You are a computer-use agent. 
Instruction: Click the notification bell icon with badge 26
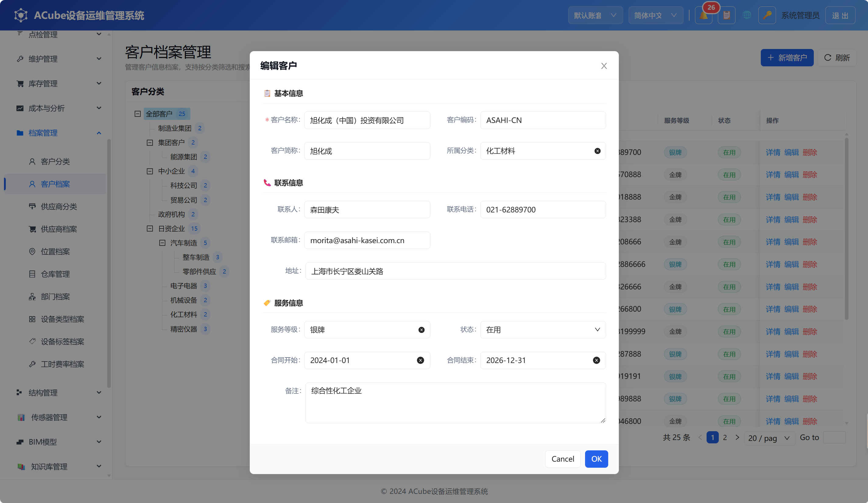click(703, 16)
